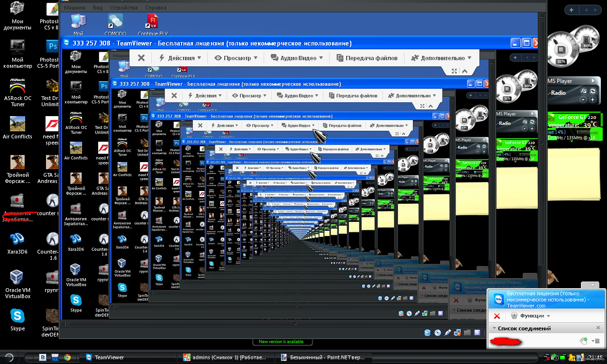Select host desktop Skype icon
Screen dimensions: 607x364
[18, 320]
